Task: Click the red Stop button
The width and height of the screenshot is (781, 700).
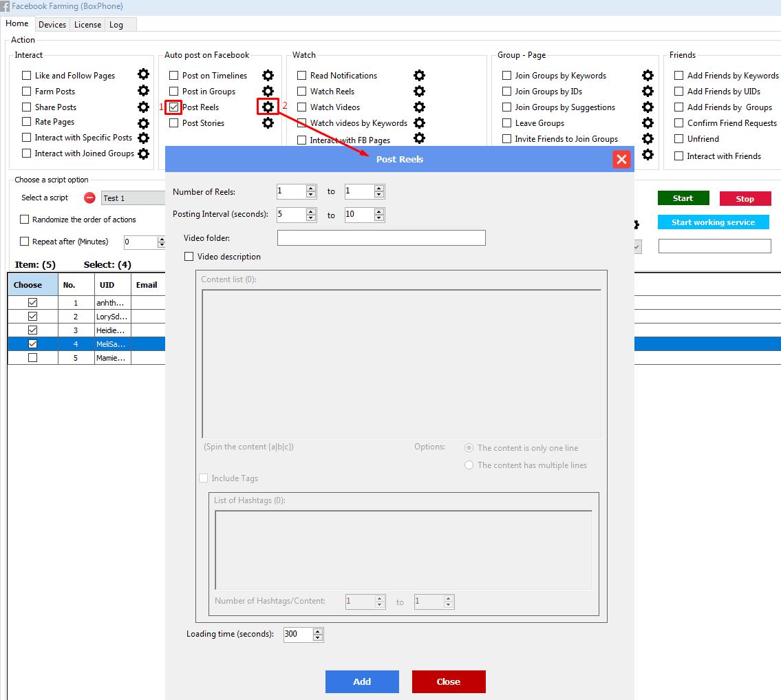Action: (745, 198)
